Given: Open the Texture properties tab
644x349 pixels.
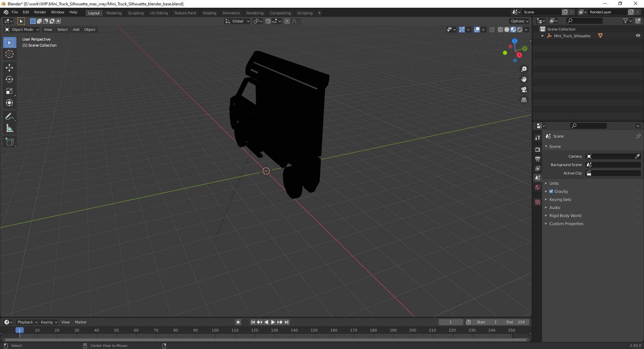Looking at the screenshot, I should click(x=538, y=202).
